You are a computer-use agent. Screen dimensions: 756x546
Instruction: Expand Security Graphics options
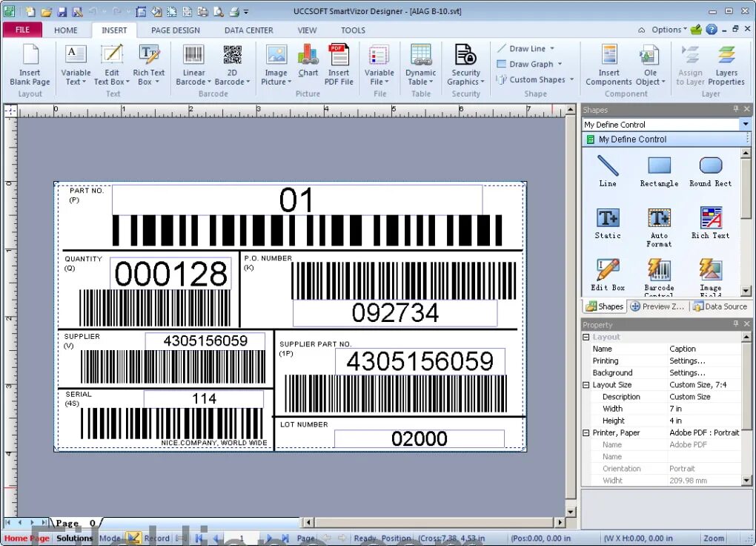465,65
